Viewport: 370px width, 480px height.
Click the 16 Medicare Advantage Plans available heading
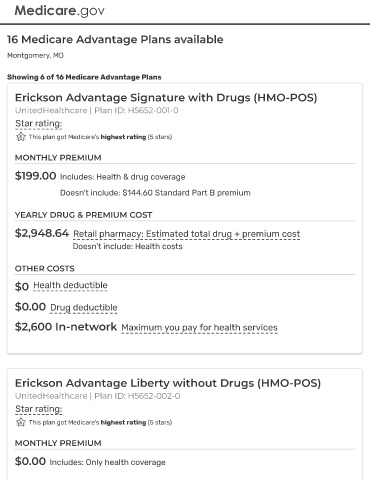pos(115,39)
